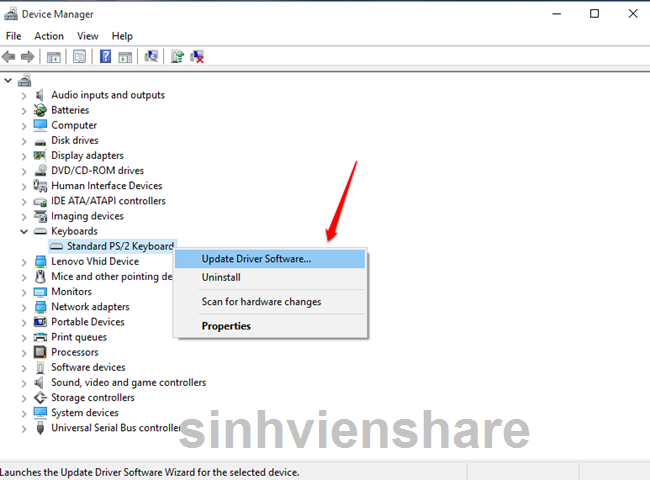Viewport: 650px width, 480px height.
Task: Click the Uninstall device toolbar icon with red X
Action: point(197,57)
